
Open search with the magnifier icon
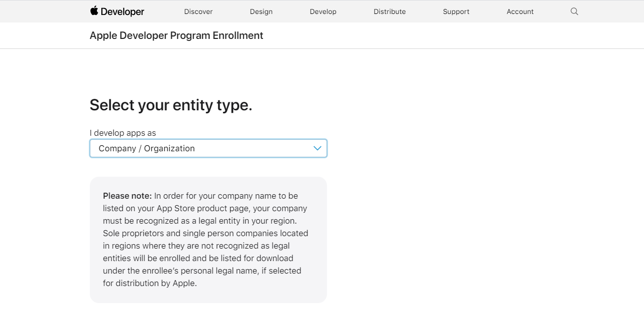tap(574, 11)
